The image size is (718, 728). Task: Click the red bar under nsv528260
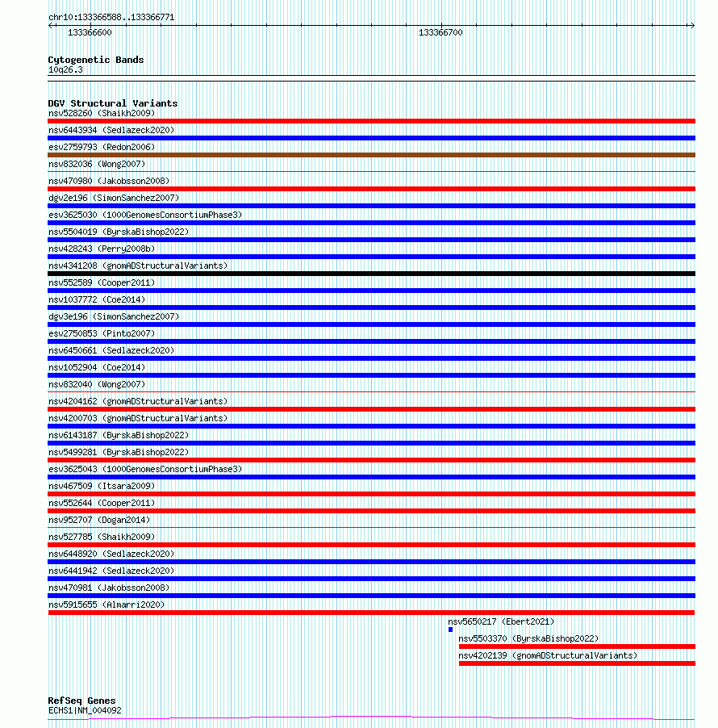(x=371, y=121)
